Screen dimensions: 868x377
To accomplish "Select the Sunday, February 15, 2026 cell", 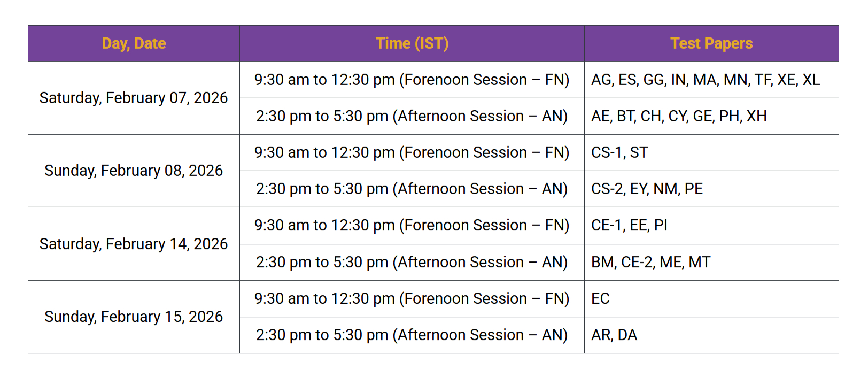I will pos(134,317).
